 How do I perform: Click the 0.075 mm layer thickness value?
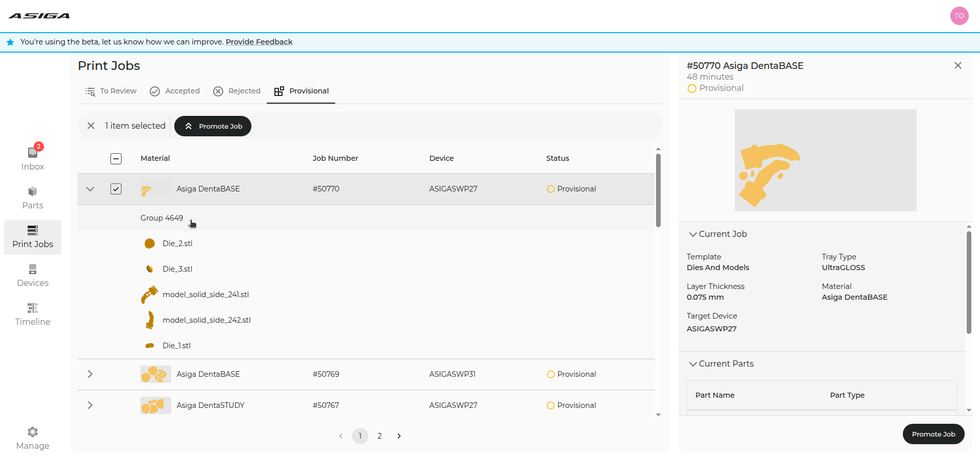coord(705,297)
